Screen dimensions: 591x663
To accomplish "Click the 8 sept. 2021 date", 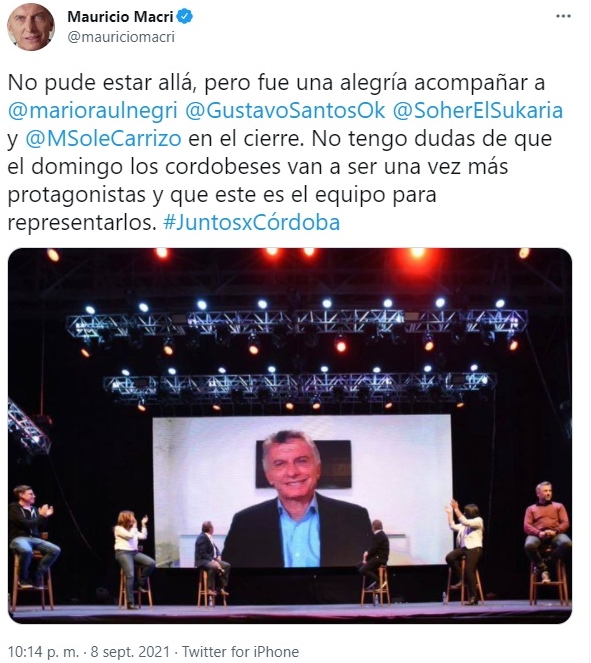I will [130, 652].
